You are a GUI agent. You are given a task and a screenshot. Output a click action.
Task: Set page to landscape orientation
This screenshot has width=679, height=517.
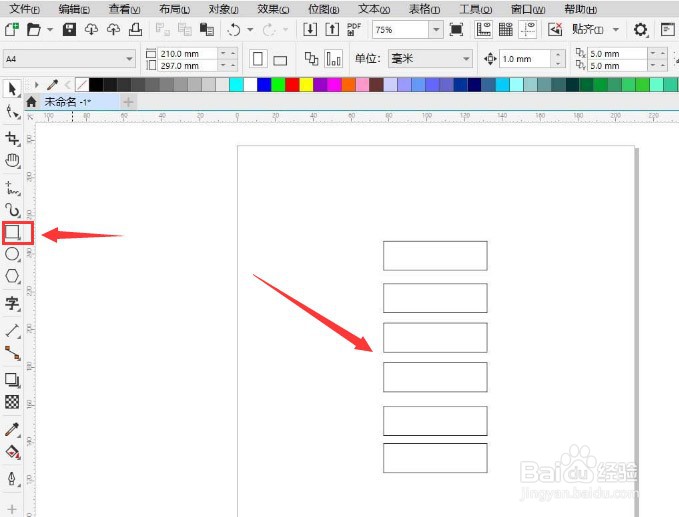[x=280, y=60]
